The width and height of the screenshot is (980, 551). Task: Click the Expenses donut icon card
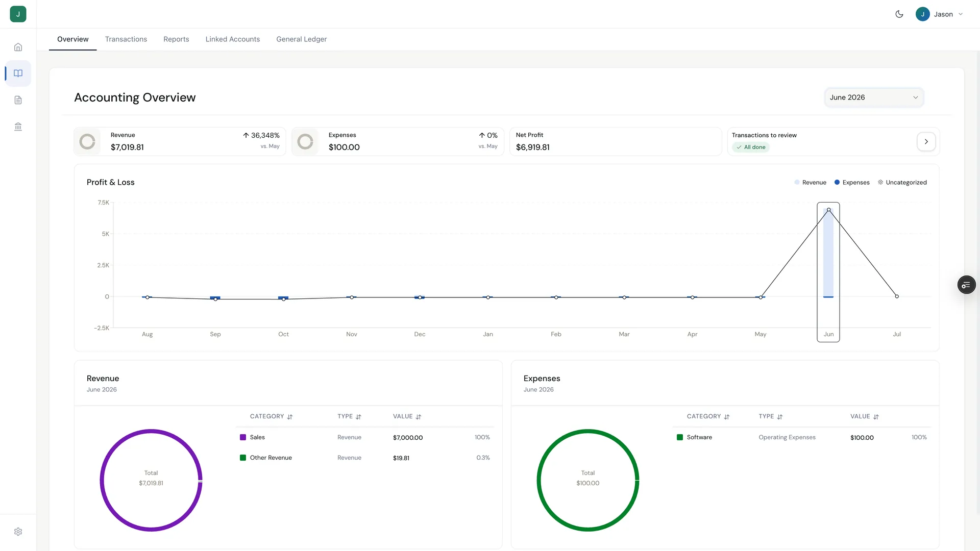click(305, 141)
